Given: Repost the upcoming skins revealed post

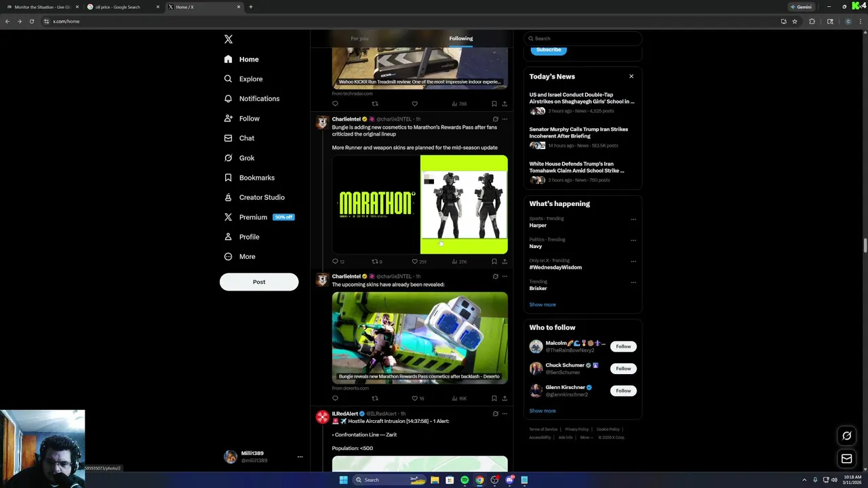Looking at the screenshot, I should pos(374,399).
